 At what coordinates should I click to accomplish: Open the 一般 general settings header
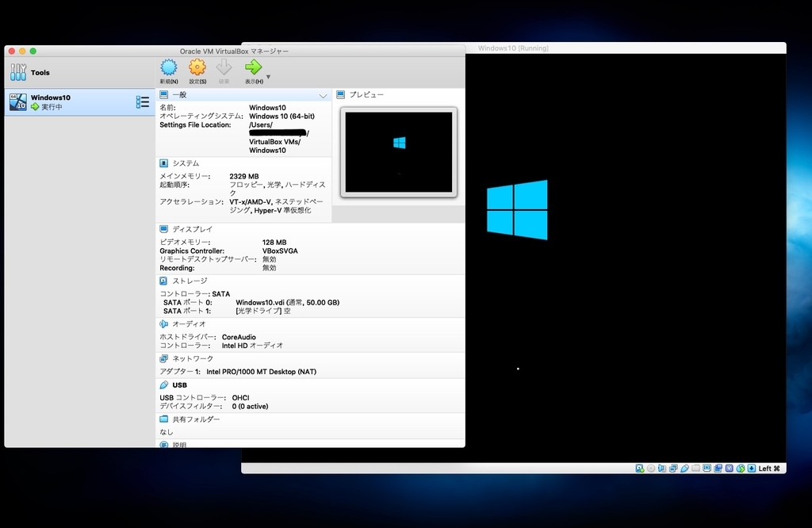point(179,94)
